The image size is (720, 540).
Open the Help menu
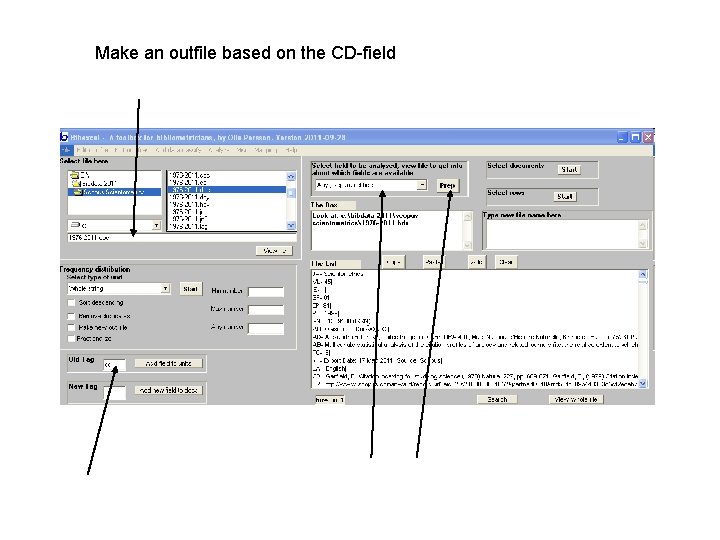(x=291, y=150)
